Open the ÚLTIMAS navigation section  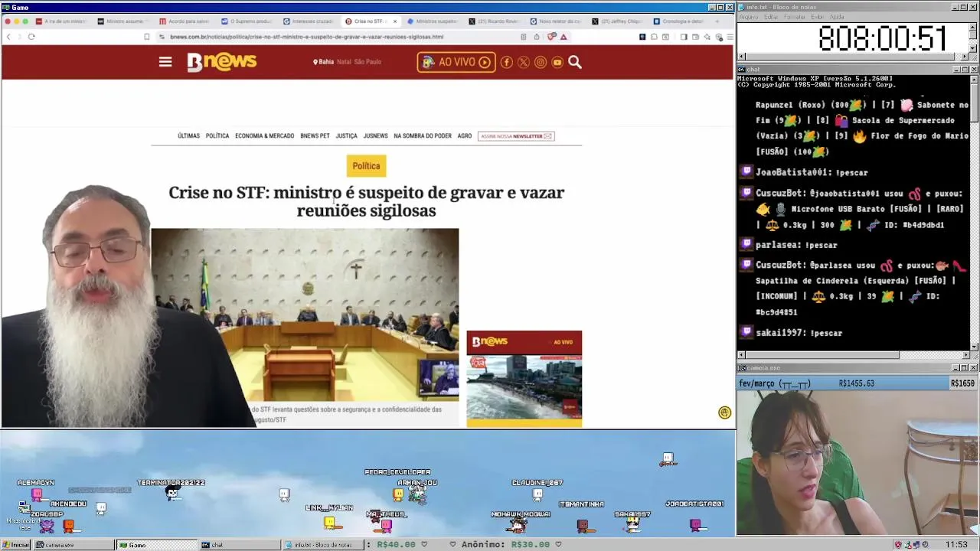pyautogui.click(x=188, y=136)
